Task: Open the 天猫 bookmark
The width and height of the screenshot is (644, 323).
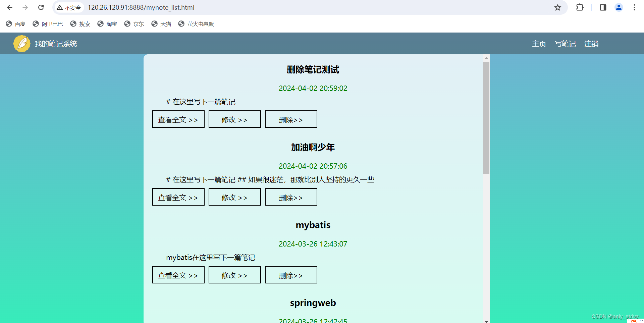Action: click(161, 24)
